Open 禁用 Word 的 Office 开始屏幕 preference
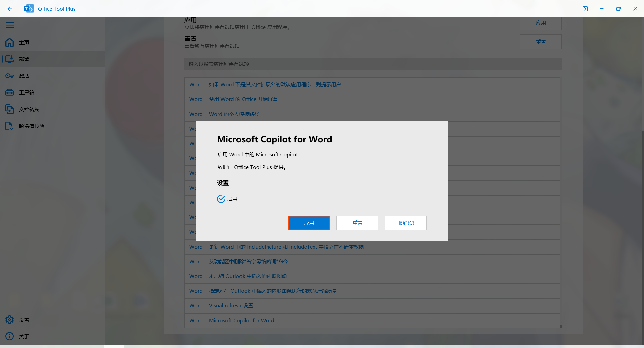 [x=372, y=99]
